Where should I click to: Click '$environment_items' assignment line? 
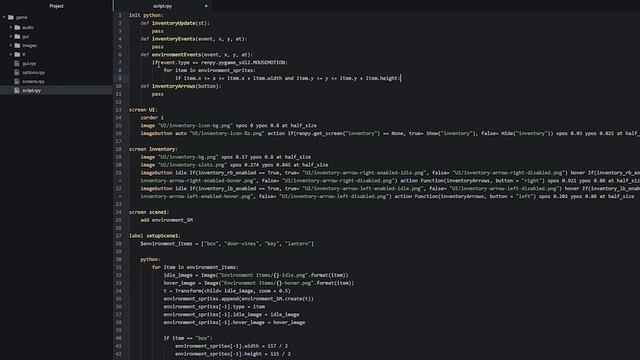(x=227, y=244)
